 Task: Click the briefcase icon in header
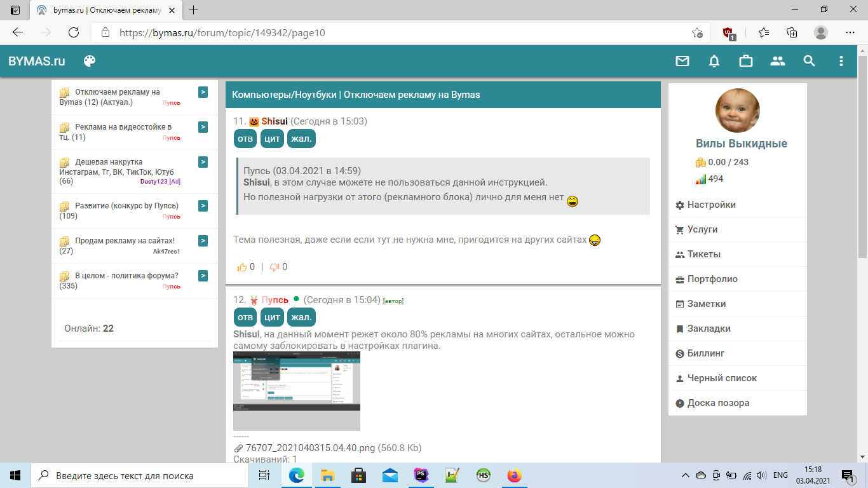[x=746, y=61]
